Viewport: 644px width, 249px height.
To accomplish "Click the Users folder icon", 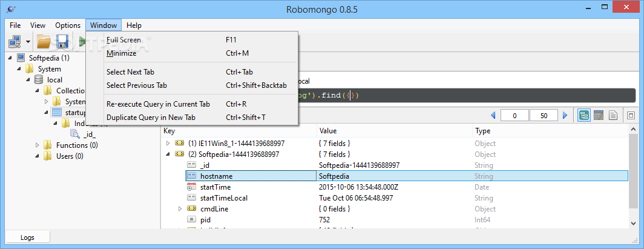I will coord(48,156).
